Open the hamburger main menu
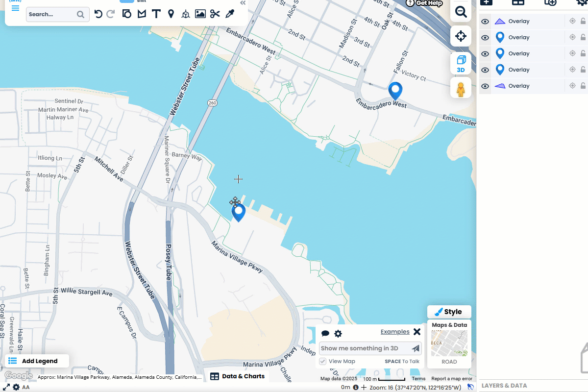588x392 pixels. pos(15,8)
